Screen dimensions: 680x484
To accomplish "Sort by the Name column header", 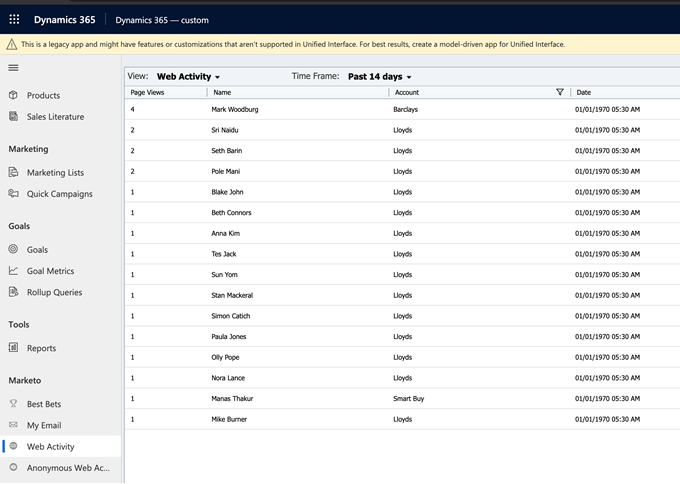I will click(x=222, y=92).
